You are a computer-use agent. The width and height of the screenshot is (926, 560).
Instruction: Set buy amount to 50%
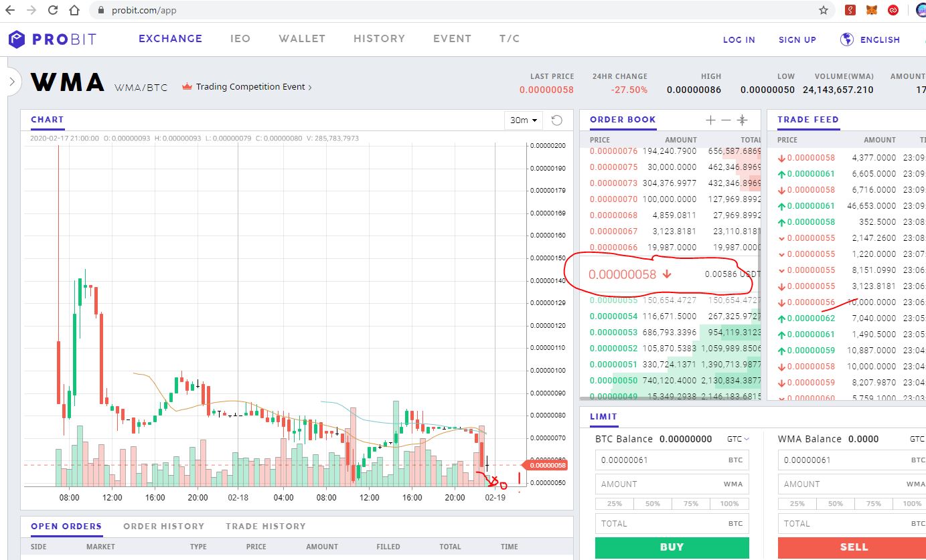click(653, 504)
